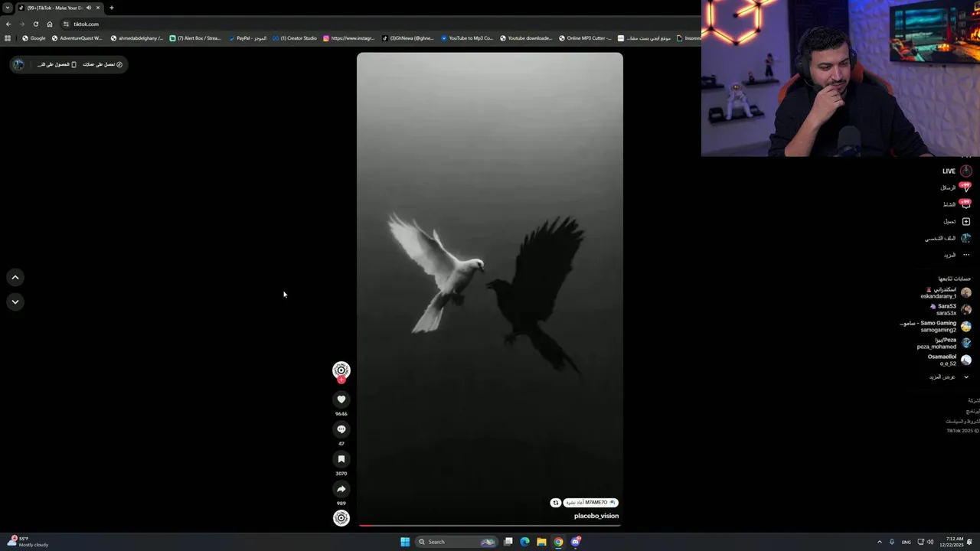Open File Explorer from the taskbar
This screenshot has width=980, height=551.
click(541, 542)
